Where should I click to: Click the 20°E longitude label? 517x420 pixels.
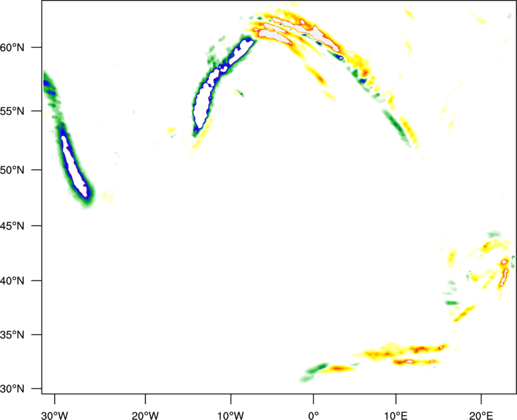[481, 415]
